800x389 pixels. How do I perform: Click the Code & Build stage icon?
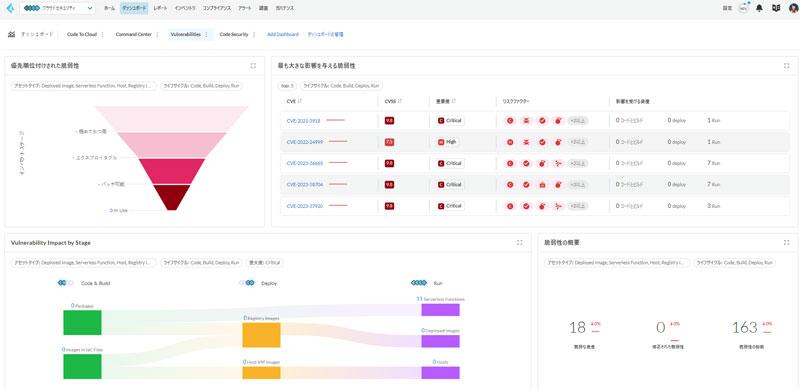pyautogui.click(x=65, y=283)
